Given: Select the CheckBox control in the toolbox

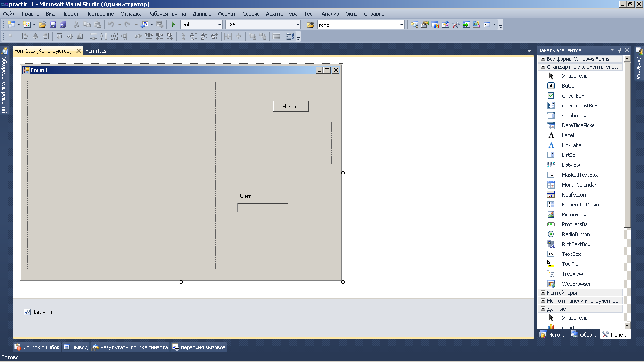Looking at the screenshot, I should [580, 96].
